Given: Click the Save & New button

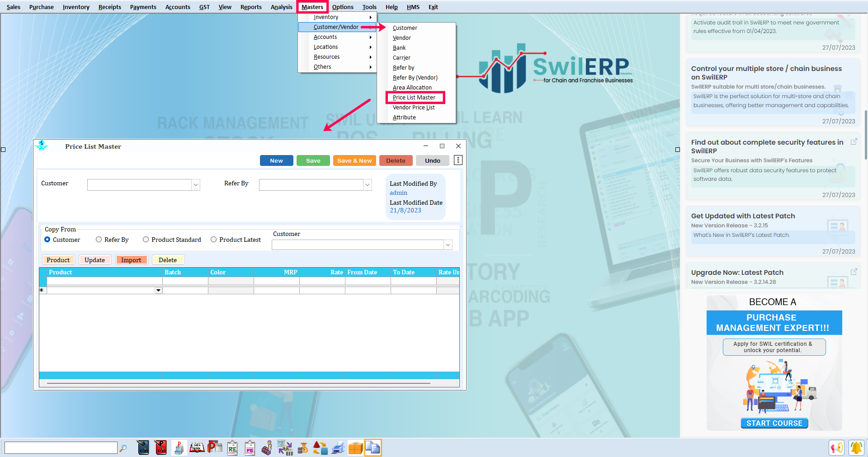Looking at the screenshot, I should pyautogui.click(x=354, y=160).
